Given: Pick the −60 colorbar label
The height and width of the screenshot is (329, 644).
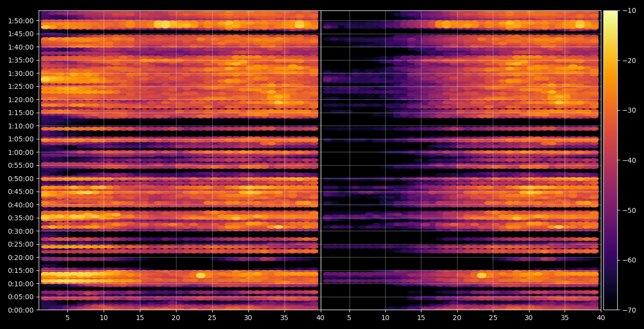Looking at the screenshot, I should tap(629, 260).
